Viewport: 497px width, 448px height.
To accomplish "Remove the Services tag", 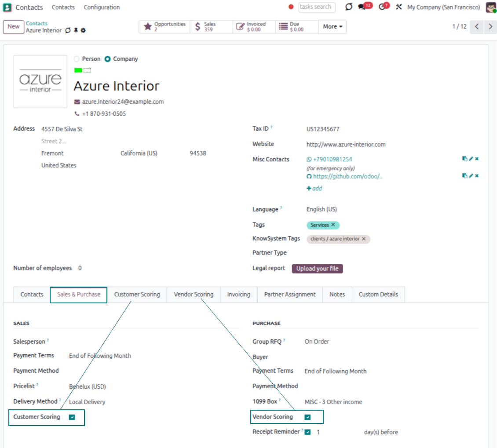I will click(x=333, y=225).
